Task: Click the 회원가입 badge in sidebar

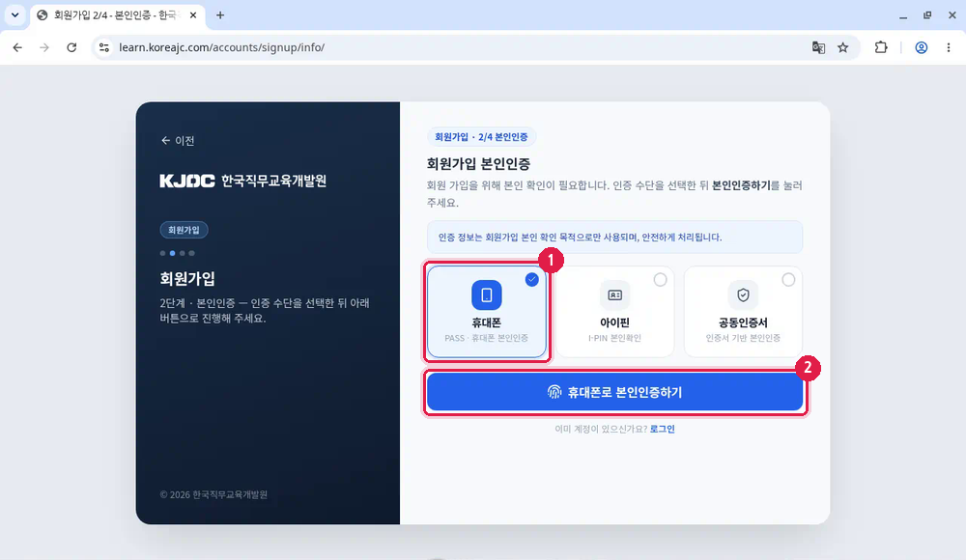Action: 184,230
